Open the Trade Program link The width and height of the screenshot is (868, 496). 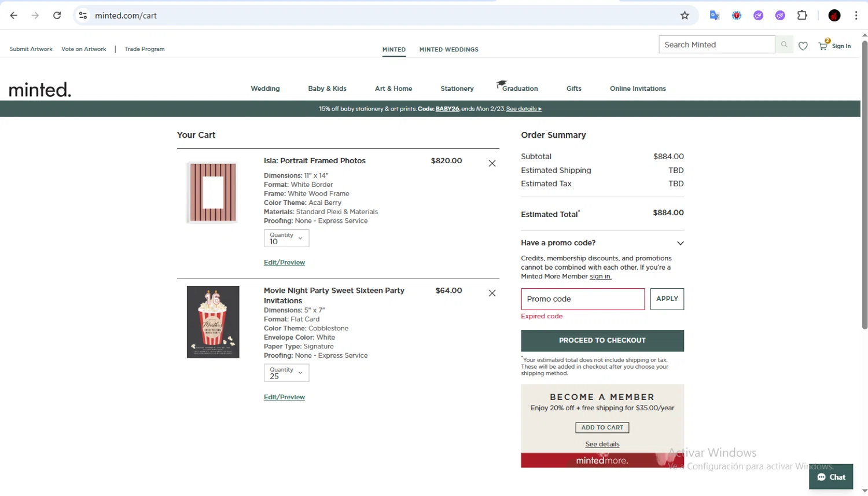click(x=145, y=49)
